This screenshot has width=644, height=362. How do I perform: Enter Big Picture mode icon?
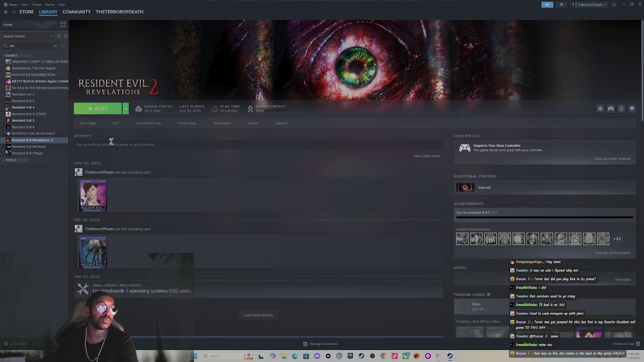point(614,5)
